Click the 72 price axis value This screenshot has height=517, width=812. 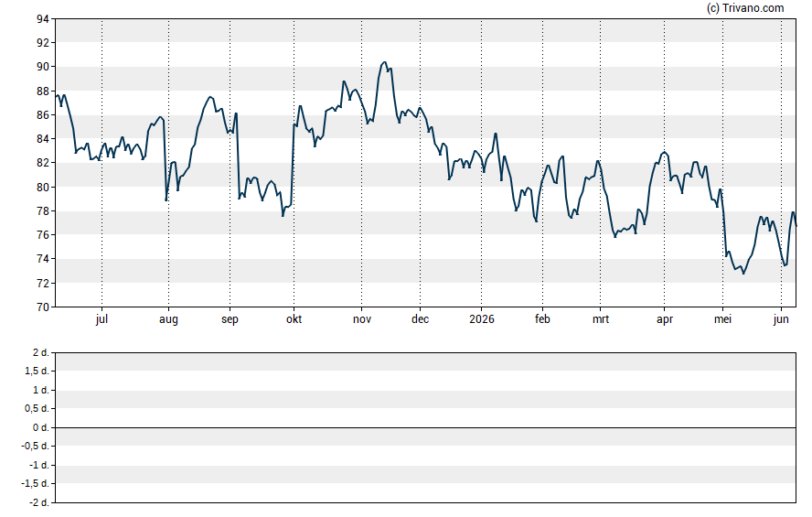[x=43, y=284]
